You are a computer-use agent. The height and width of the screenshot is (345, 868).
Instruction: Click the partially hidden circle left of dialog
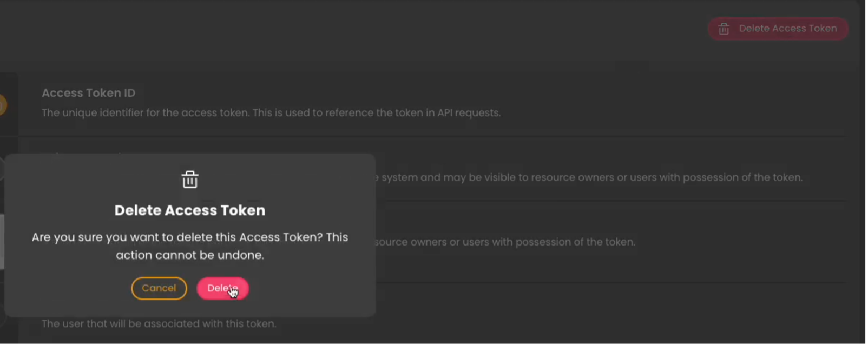[2, 169]
